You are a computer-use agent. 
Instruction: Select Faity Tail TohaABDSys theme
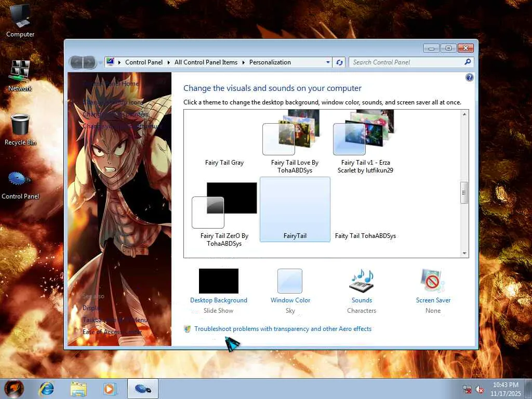pos(365,236)
